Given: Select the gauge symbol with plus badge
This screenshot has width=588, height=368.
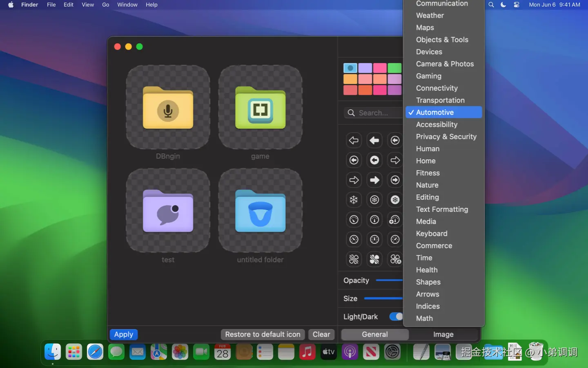Looking at the screenshot, I should click(394, 220).
